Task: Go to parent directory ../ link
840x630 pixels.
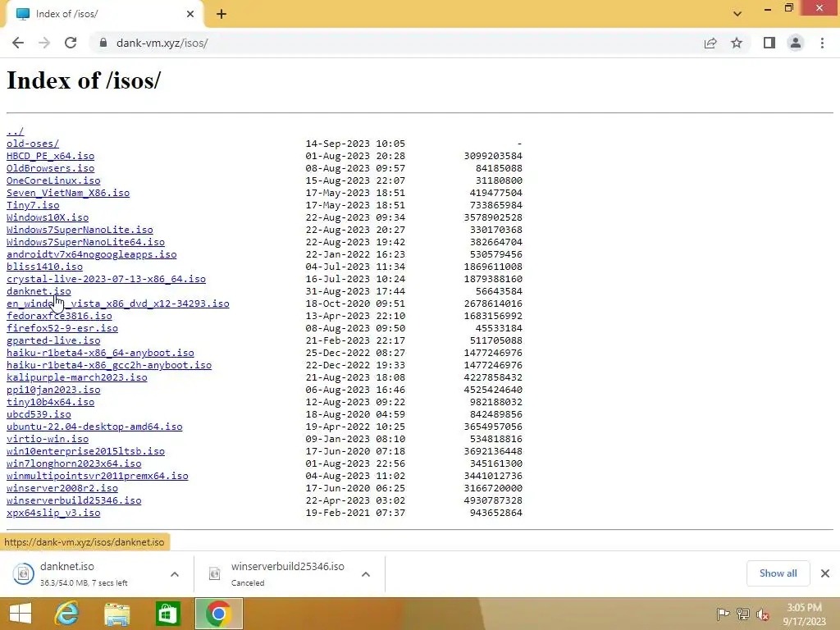Action: 15,131
